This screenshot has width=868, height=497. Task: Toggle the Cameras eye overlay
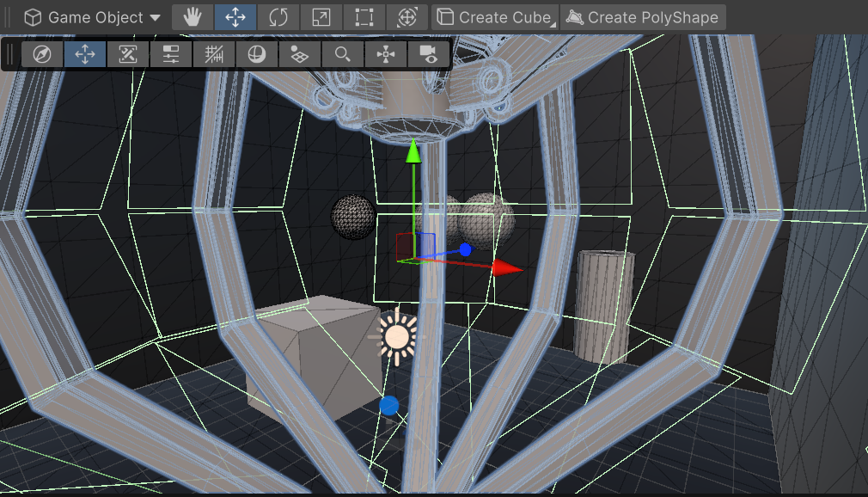(x=429, y=54)
